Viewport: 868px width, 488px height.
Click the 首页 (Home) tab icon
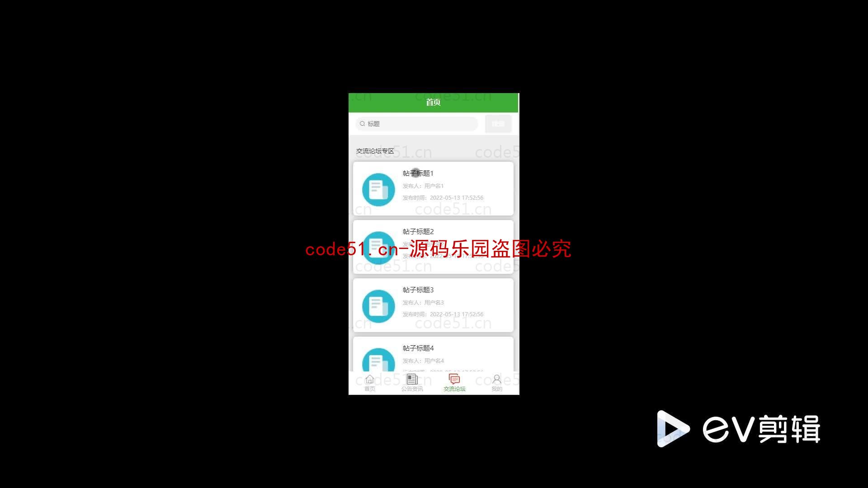pyautogui.click(x=370, y=381)
